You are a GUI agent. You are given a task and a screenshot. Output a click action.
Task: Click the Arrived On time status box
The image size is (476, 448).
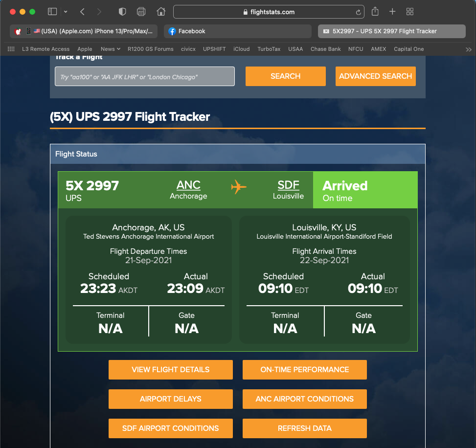[365, 190]
